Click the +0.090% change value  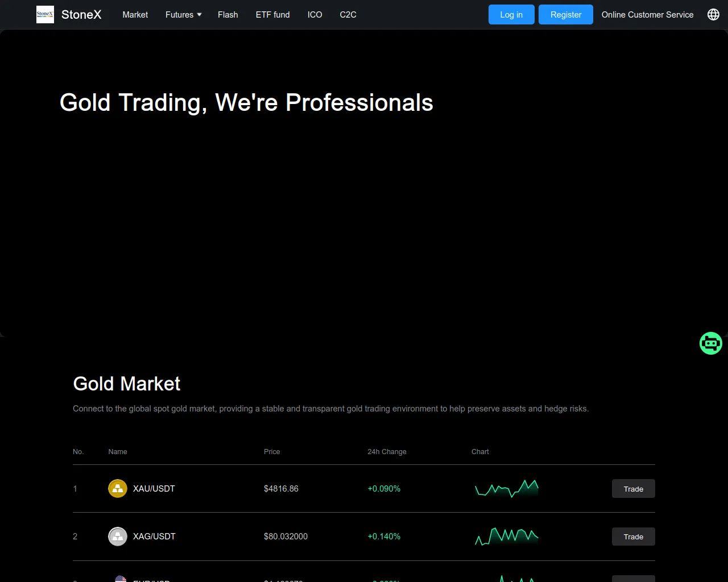click(x=384, y=489)
